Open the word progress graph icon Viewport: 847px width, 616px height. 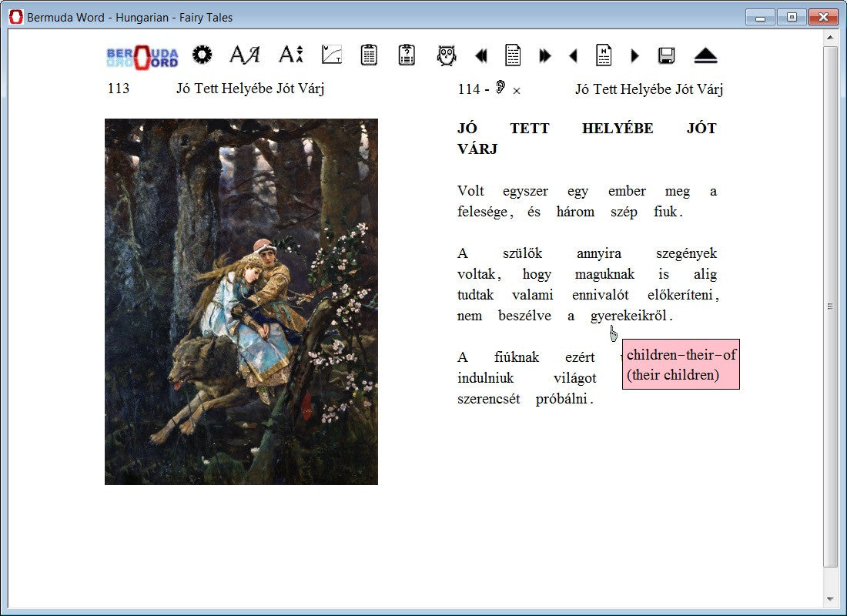[x=332, y=55]
